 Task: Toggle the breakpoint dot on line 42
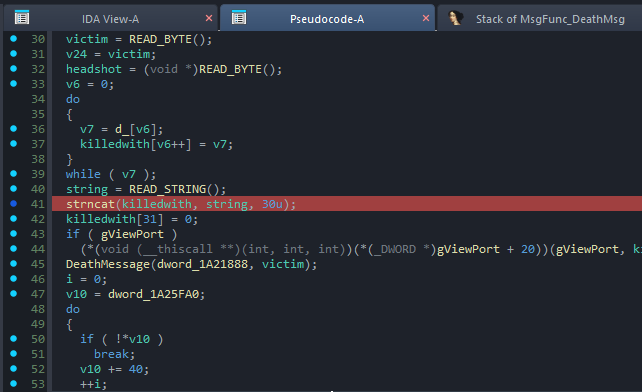tap(14, 219)
